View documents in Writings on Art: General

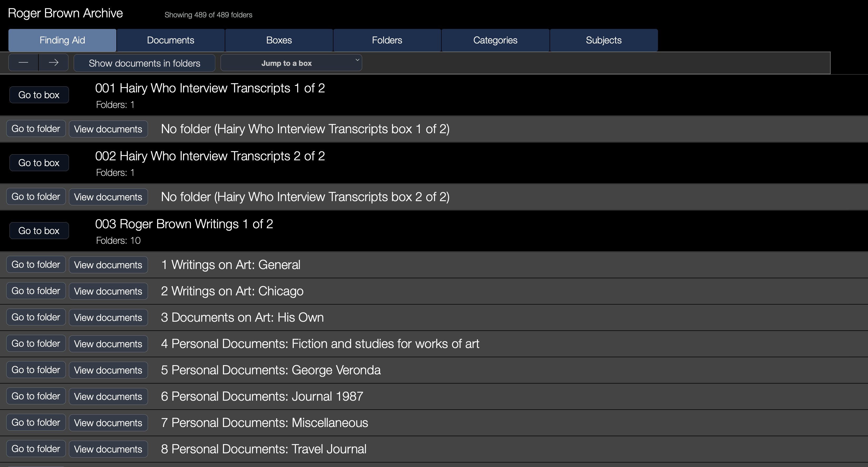click(108, 265)
